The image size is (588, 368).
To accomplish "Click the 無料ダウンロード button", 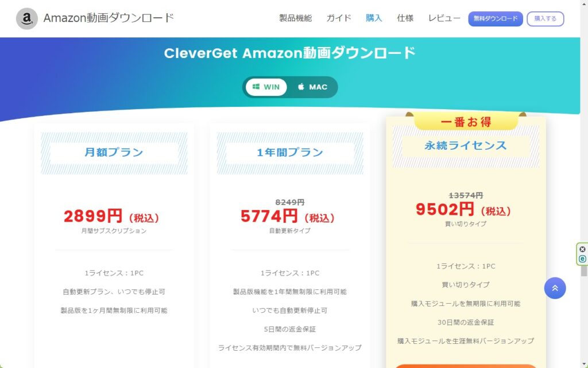I will (495, 19).
